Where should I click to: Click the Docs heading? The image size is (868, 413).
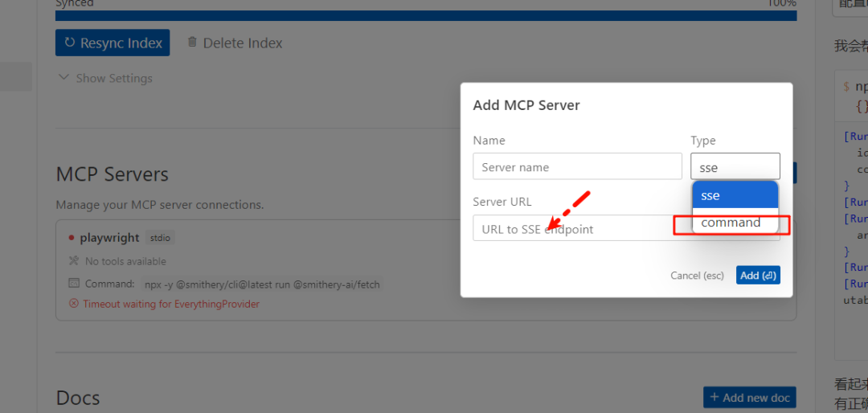point(78,398)
